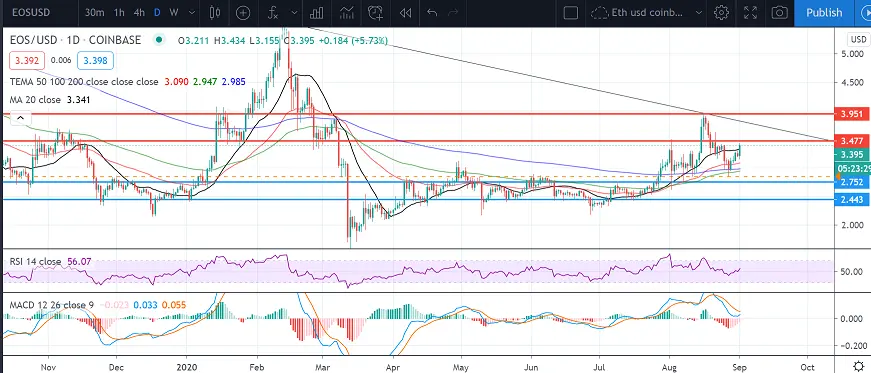
Task: Click the green market status dot
Action: click(x=159, y=40)
